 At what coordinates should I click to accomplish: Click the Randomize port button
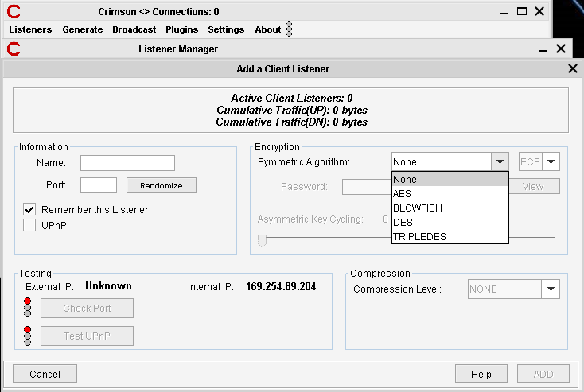click(x=162, y=185)
